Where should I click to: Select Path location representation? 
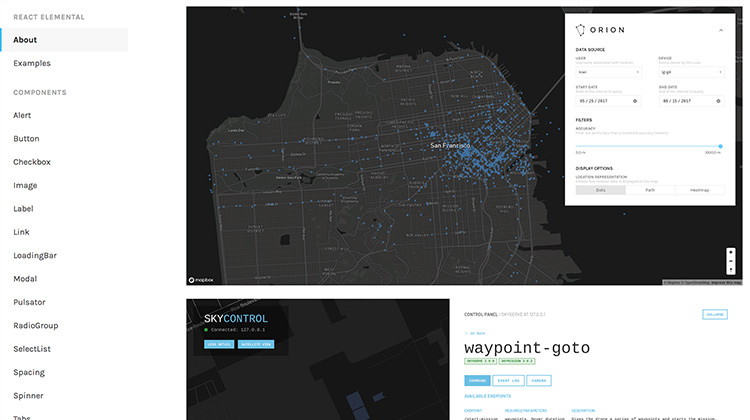(650, 189)
